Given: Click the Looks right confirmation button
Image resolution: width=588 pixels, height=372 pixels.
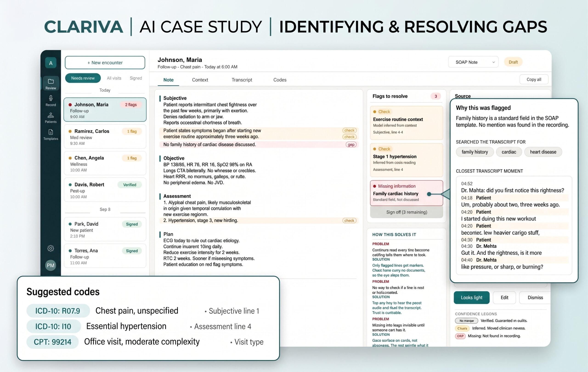Looking at the screenshot, I should pyautogui.click(x=472, y=298).
